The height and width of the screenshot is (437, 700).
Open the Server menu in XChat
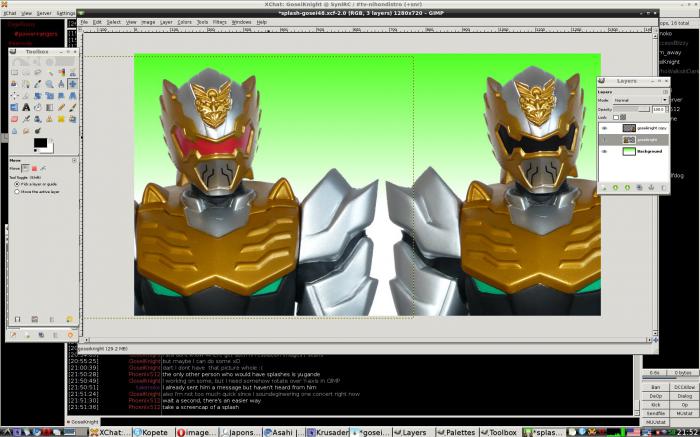[44, 13]
